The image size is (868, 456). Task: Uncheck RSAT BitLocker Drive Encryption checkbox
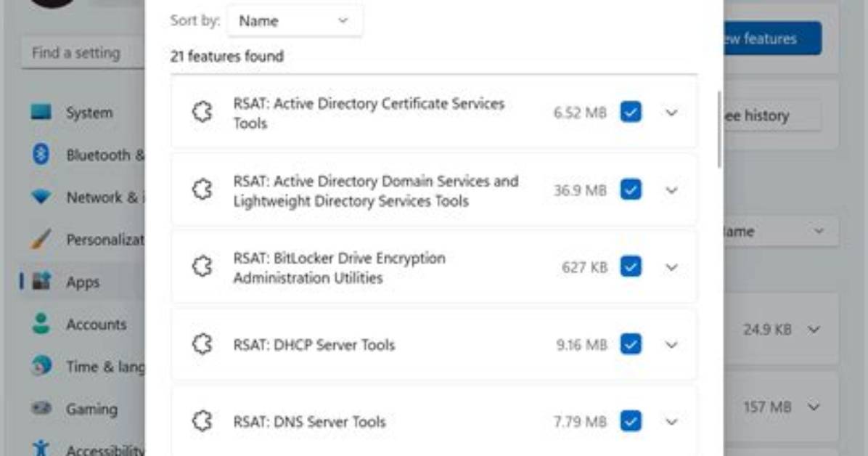[631, 266]
